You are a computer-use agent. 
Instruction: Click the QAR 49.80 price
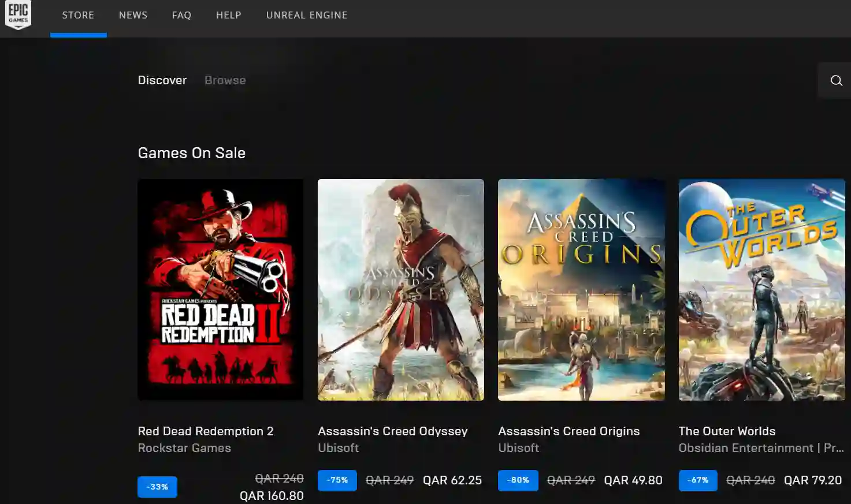[633, 480]
